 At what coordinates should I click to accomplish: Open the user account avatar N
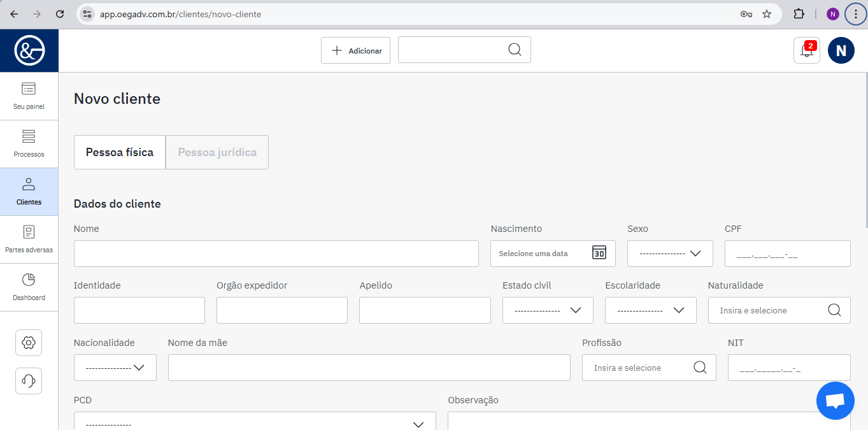(x=841, y=50)
